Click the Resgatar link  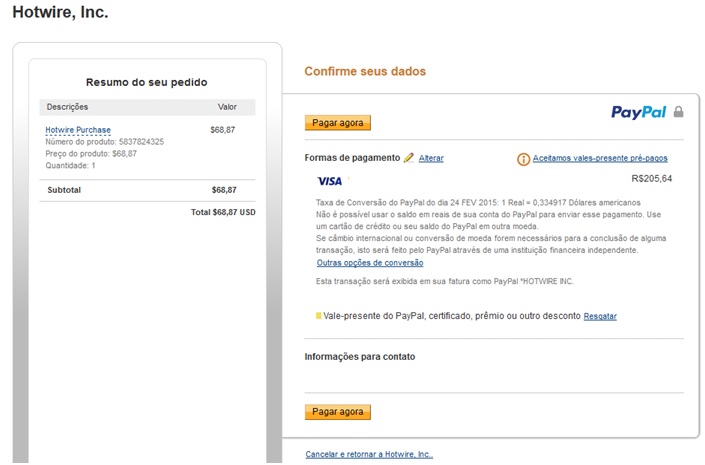coord(600,316)
